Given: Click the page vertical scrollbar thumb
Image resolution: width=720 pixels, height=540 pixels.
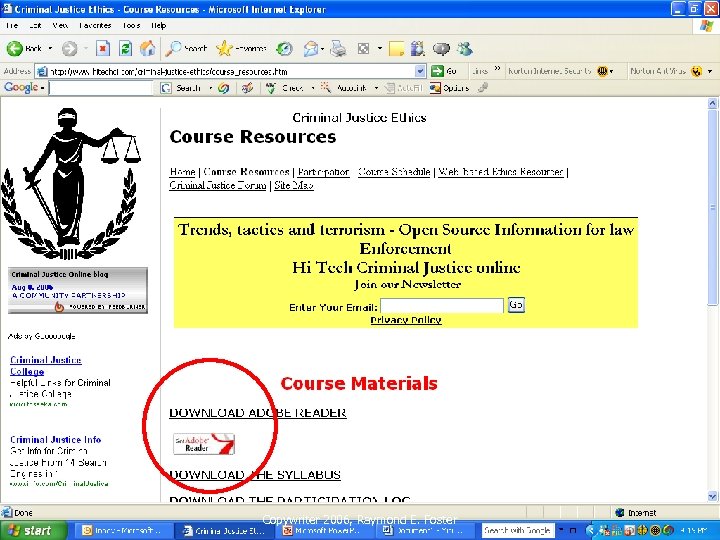Looking at the screenshot, I should pyautogui.click(x=712, y=207).
